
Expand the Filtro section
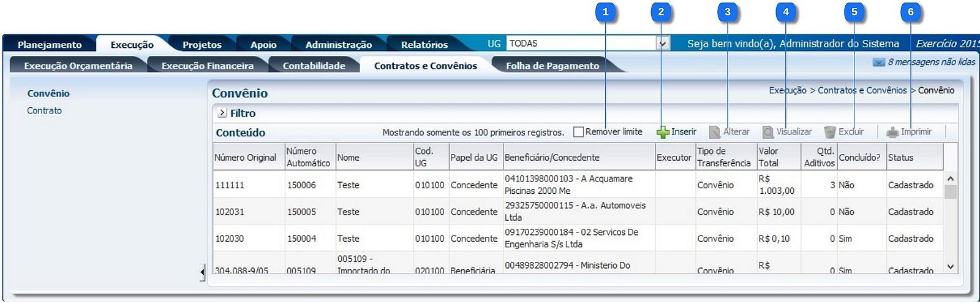(222, 113)
